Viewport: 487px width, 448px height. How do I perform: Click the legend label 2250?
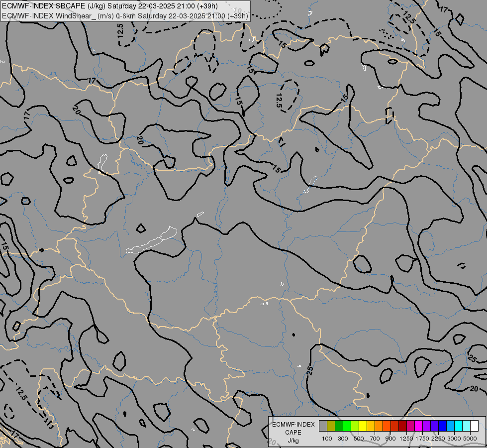pyautogui.click(x=438, y=439)
